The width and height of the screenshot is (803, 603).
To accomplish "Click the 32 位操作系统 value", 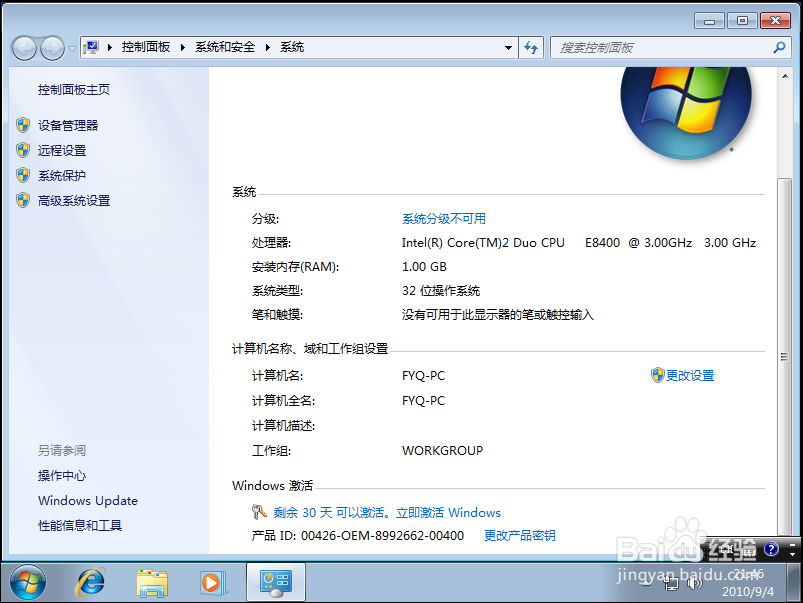I will pyautogui.click(x=441, y=291).
